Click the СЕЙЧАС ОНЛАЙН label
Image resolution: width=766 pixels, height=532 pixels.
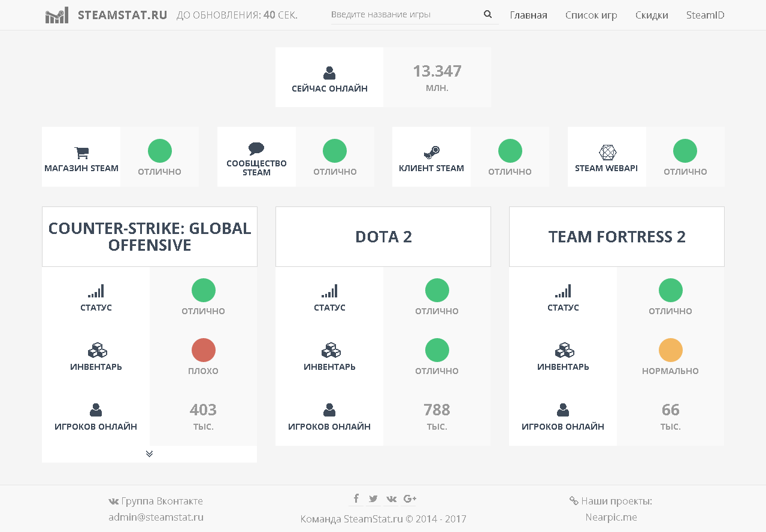(x=329, y=89)
